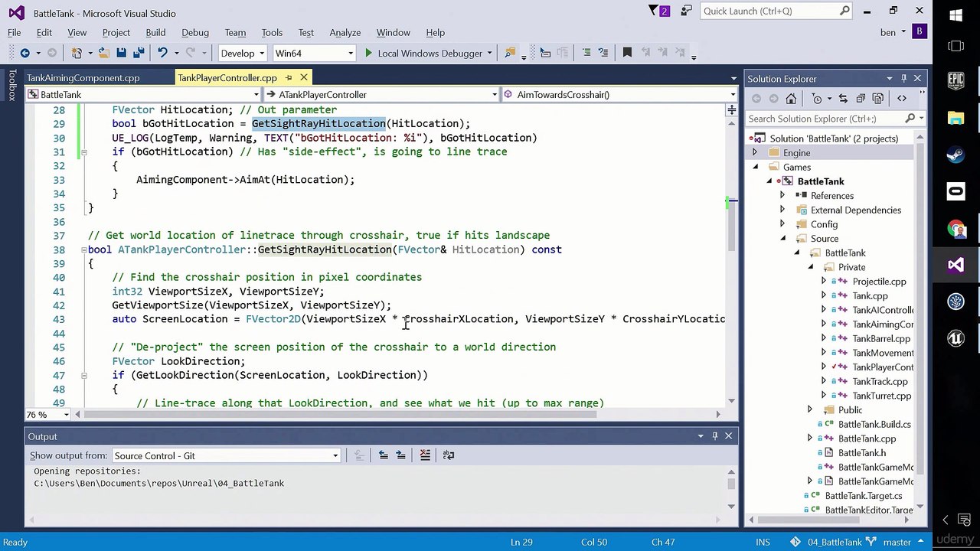980x551 pixels.
Task: Click Clear All icon in Output panel
Action: click(425, 455)
